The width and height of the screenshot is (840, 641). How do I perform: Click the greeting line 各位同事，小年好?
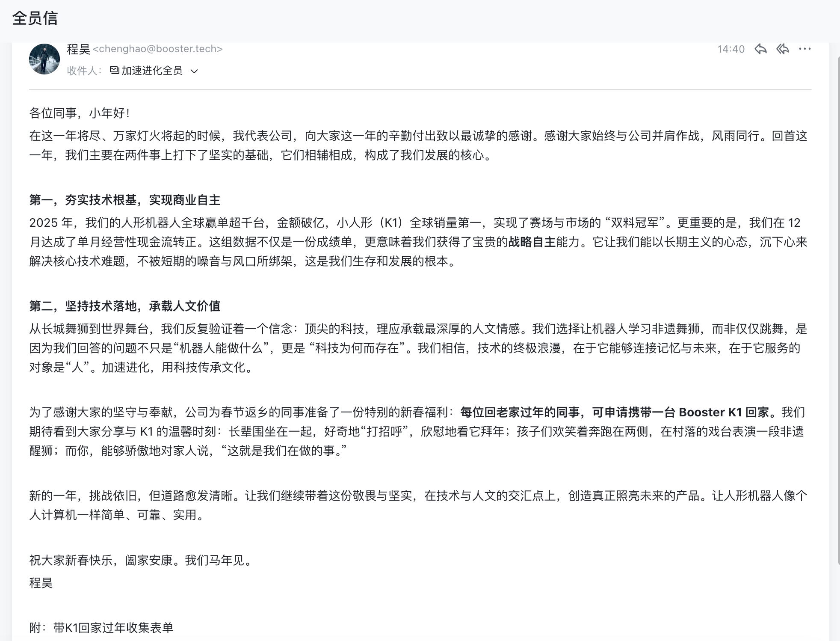tap(79, 113)
